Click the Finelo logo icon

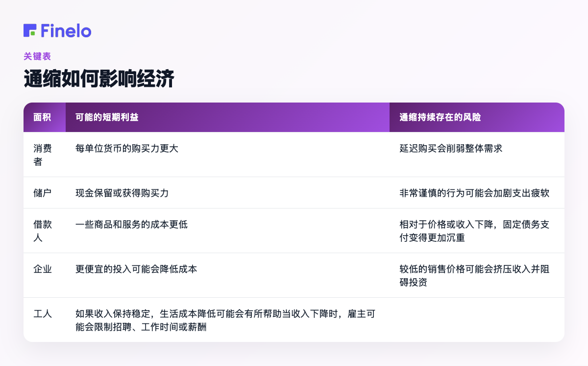coord(30,30)
